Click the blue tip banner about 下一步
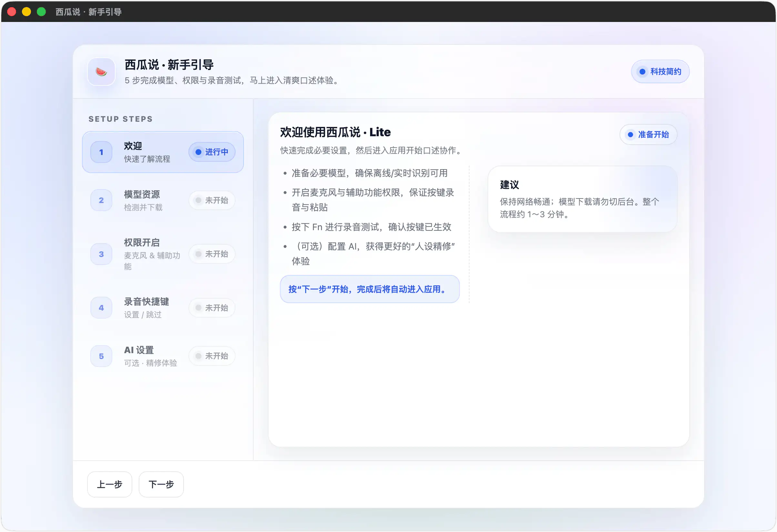This screenshot has width=777, height=532. (x=369, y=289)
